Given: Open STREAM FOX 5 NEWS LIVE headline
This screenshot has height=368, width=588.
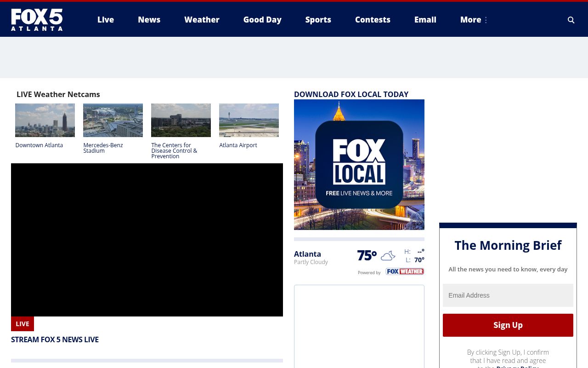Looking at the screenshot, I should [x=55, y=339].
